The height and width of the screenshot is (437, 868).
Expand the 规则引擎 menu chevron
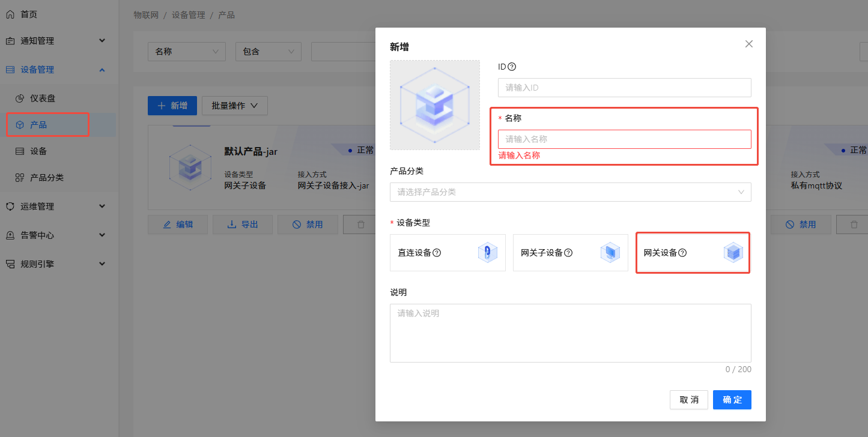click(102, 264)
